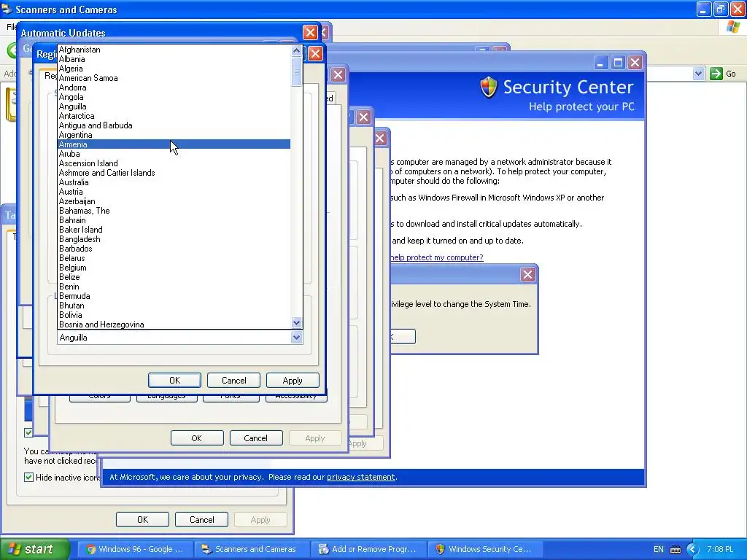Pick Bangladesh from the country list
The image size is (747, 560).
click(x=174, y=239)
